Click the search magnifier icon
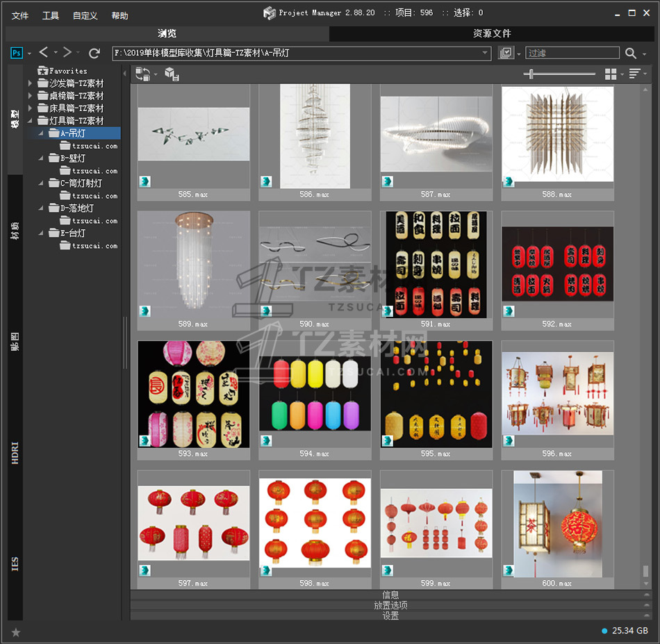660x644 pixels. (x=630, y=53)
